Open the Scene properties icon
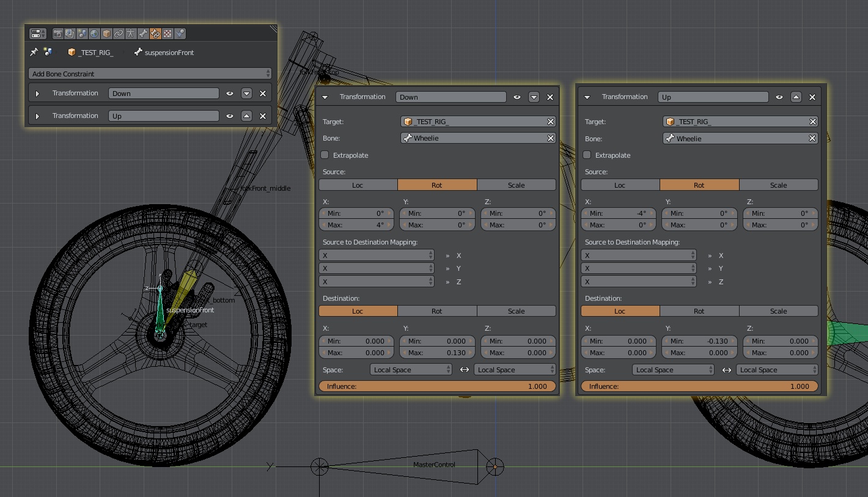 (x=82, y=34)
